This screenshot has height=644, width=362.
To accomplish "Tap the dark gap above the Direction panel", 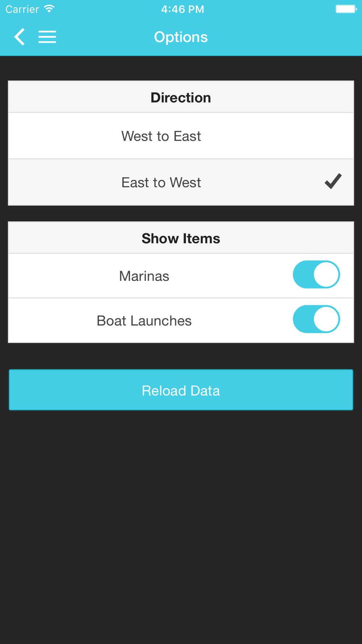I will pyautogui.click(x=181, y=68).
